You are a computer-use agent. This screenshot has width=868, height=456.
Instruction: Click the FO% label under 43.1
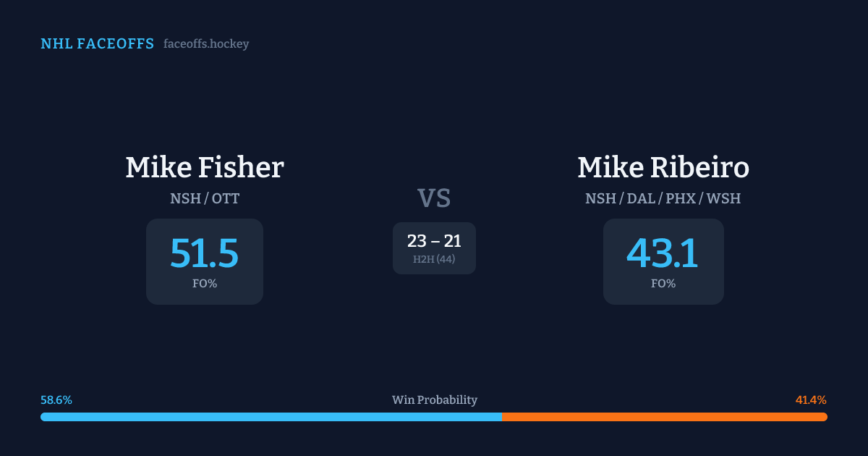[663, 284]
